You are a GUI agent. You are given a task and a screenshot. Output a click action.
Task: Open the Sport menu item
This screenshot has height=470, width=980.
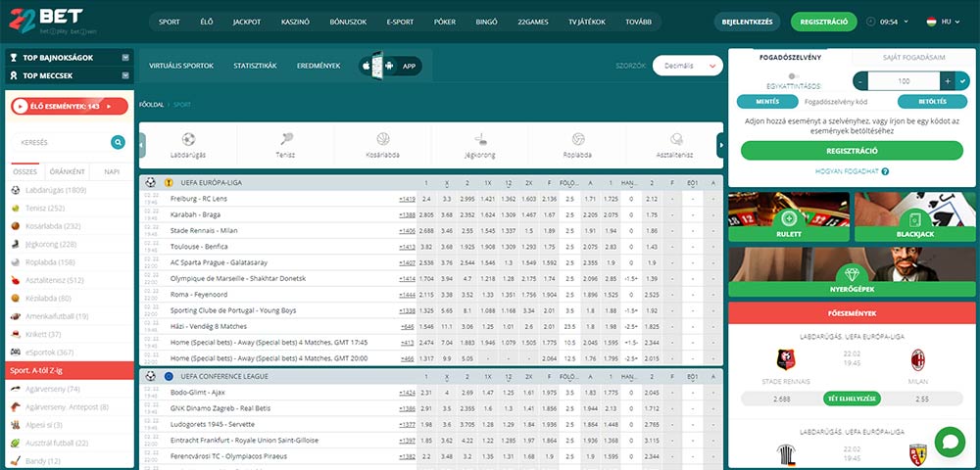pyautogui.click(x=169, y=22)
